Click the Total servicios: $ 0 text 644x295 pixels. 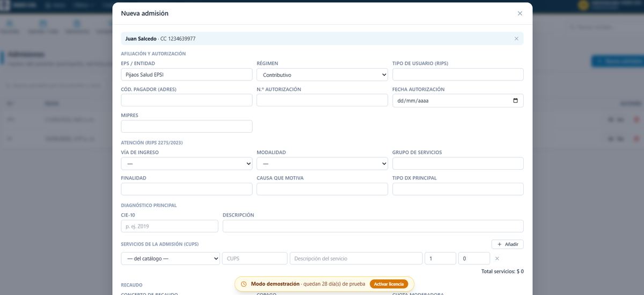pyautogui.click(x=502, y=271)
